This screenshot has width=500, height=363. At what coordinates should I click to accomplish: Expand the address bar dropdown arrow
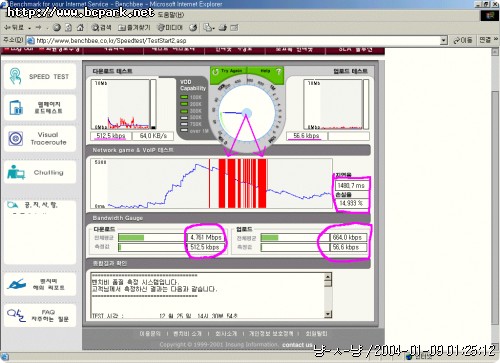443,41
